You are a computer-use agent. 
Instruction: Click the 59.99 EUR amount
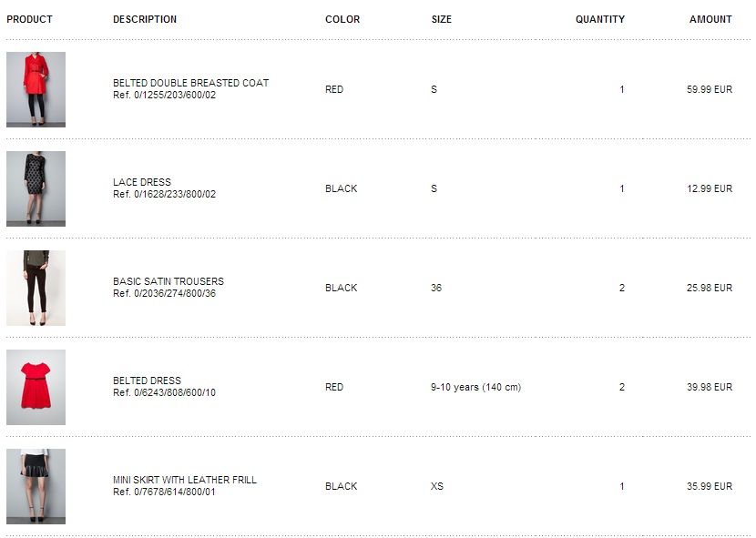[710, 89]
